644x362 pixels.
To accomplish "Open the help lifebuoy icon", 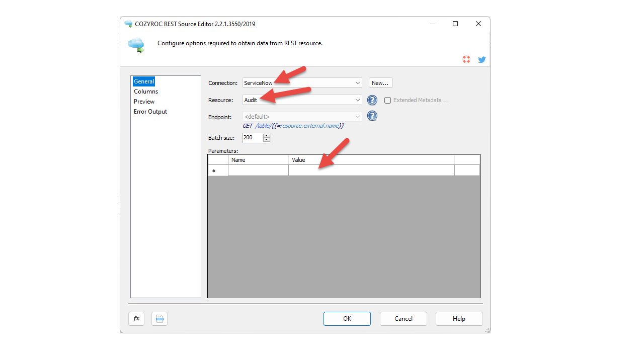I will 466,59.
